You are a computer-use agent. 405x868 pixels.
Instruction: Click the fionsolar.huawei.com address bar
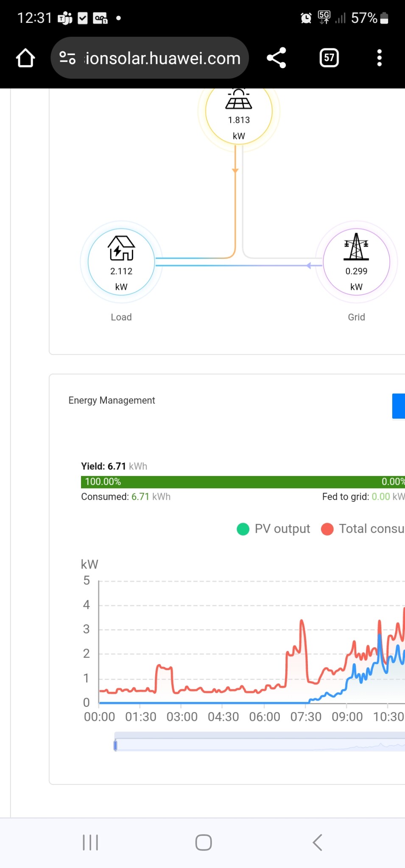[163, 58]
